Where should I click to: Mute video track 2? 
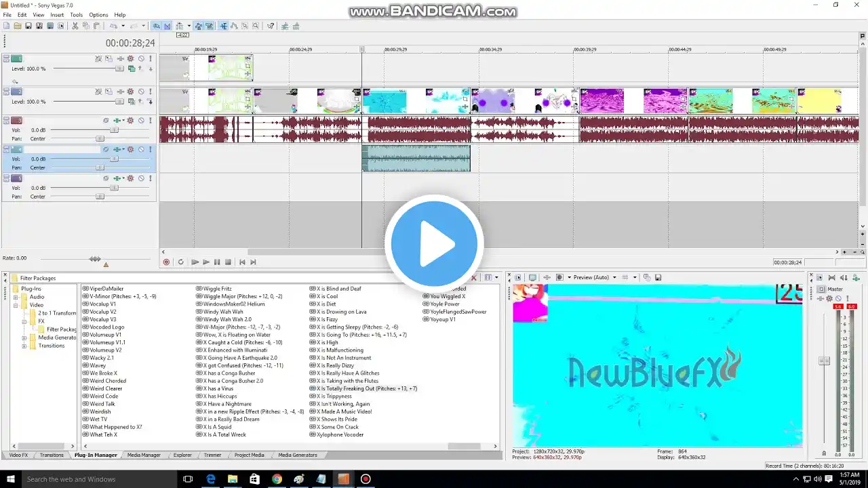[x=141, y=91]
